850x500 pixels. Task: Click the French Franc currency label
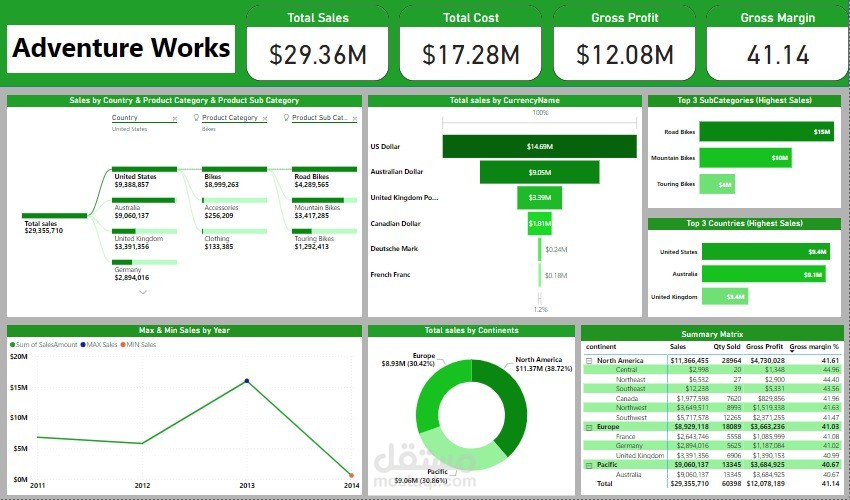(x=390, y=275)
